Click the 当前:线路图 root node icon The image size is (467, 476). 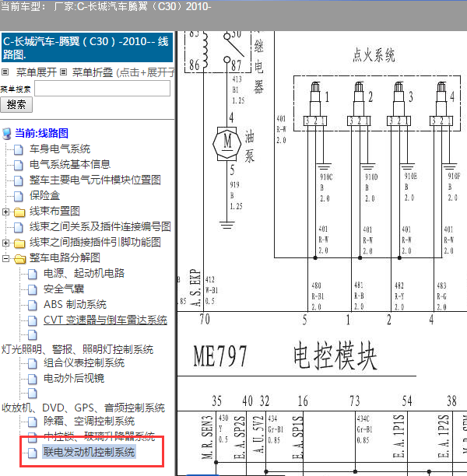[7, 133]
